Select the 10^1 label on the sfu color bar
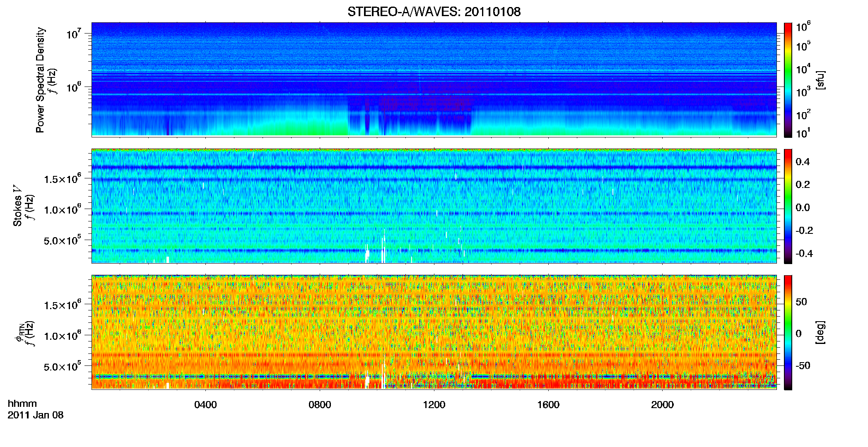The width and height of the screenshot is (868, 447). (803, 133)
